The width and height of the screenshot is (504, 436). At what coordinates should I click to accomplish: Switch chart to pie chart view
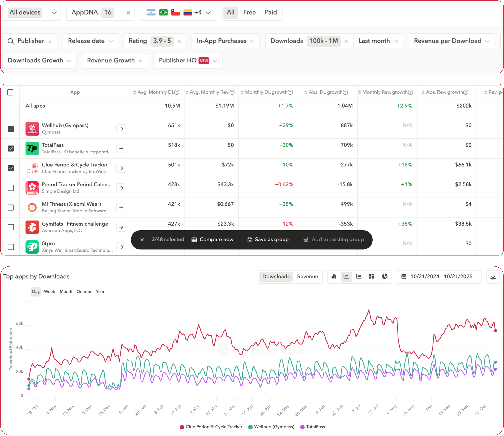384,277
